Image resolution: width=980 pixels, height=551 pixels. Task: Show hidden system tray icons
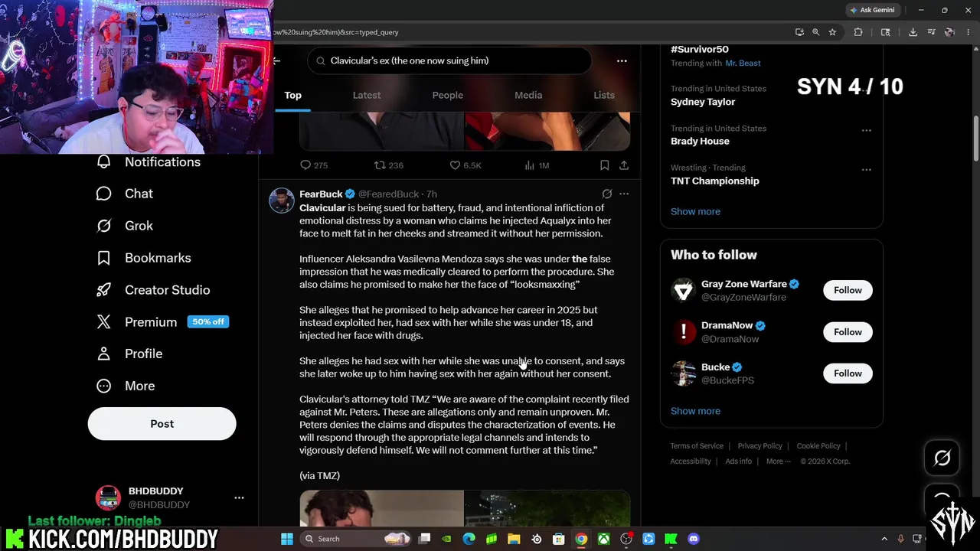click(884, 539)
